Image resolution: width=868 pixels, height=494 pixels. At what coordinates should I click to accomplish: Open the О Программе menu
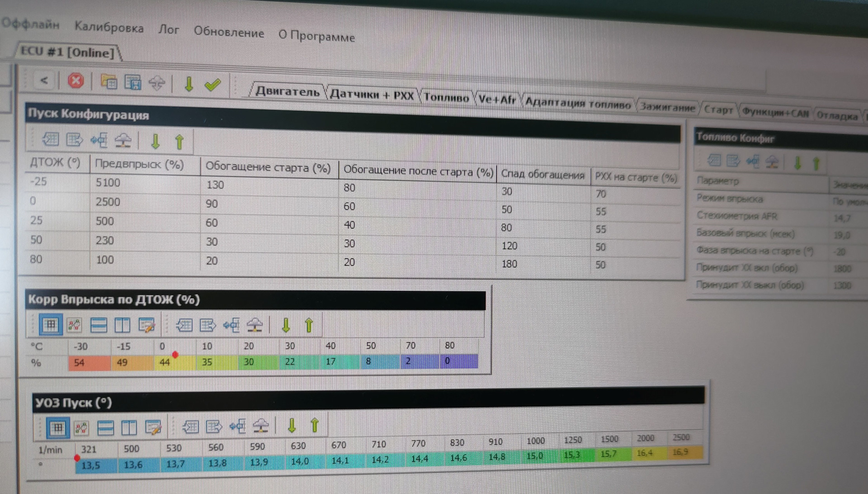click(x=316, y=36)
